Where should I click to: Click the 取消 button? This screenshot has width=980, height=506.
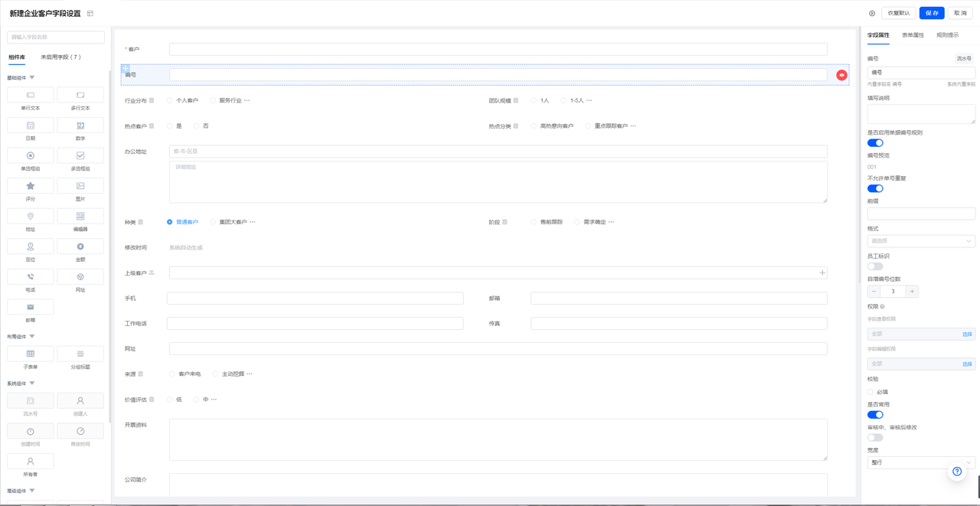(960, 13)
